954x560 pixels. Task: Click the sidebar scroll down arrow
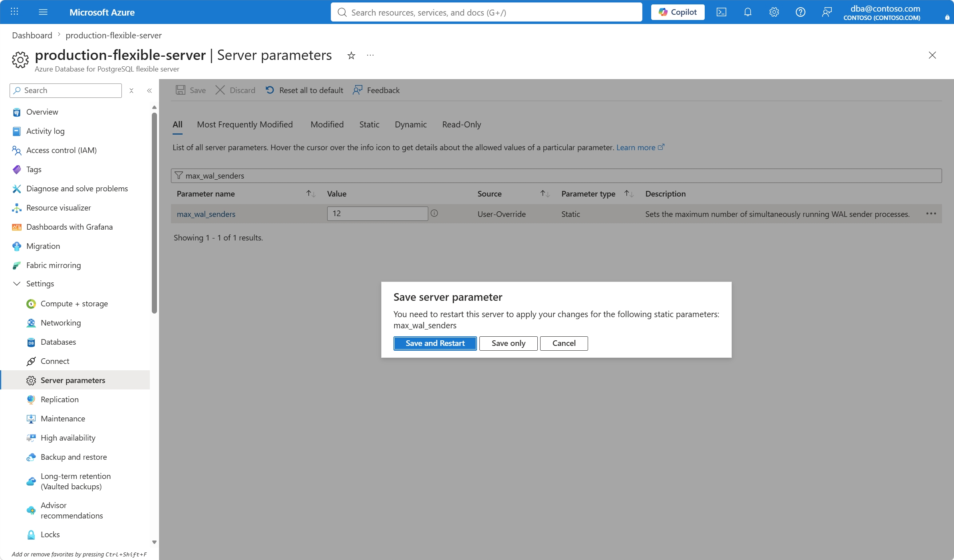(154, 542)
